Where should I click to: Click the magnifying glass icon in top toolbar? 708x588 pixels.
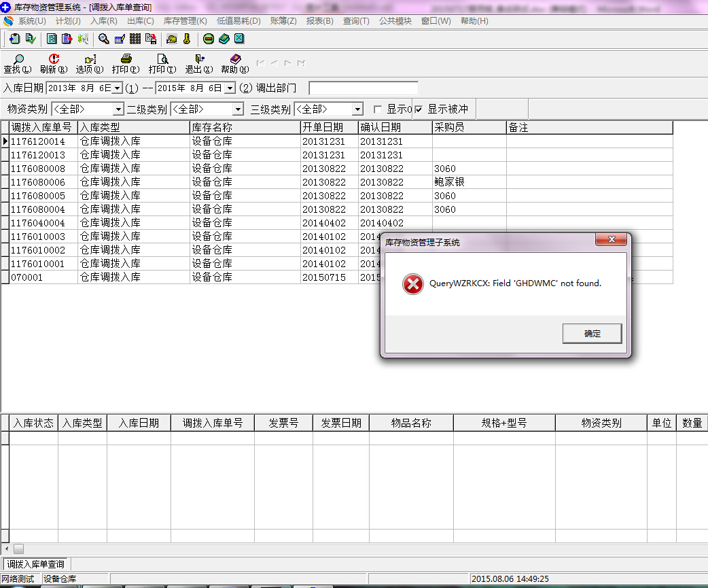[104, 39]
